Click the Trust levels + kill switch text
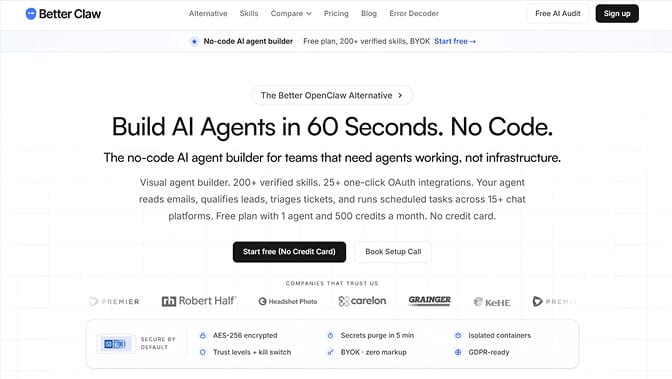The height and width of the screenshot is (379, 672). pyautogui.click(x=252, y=352)
